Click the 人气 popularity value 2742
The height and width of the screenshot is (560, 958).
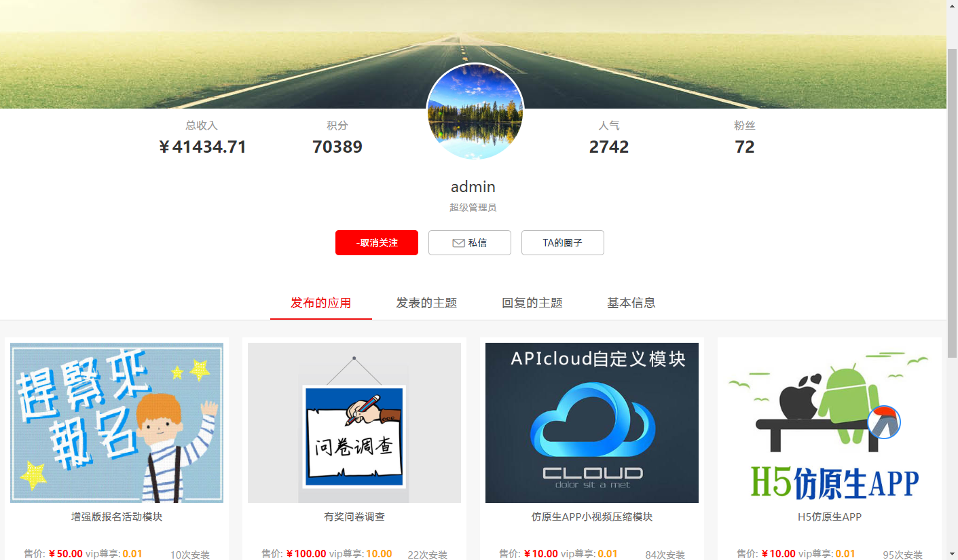tap(609, 147)
